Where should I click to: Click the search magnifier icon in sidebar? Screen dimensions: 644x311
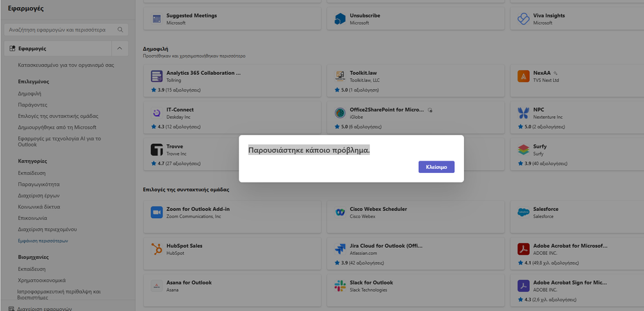[120, 30]
